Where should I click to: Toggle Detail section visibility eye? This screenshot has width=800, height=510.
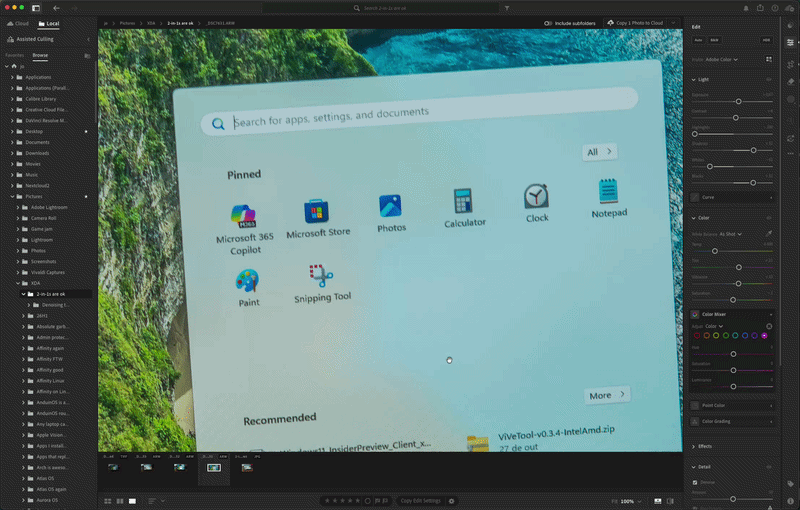[x=768, y=467]
